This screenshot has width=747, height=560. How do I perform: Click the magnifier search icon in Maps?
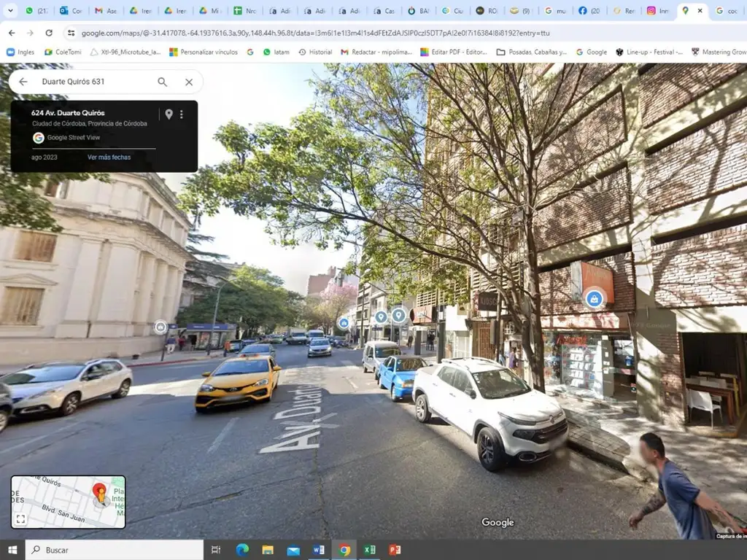[163, 82]
